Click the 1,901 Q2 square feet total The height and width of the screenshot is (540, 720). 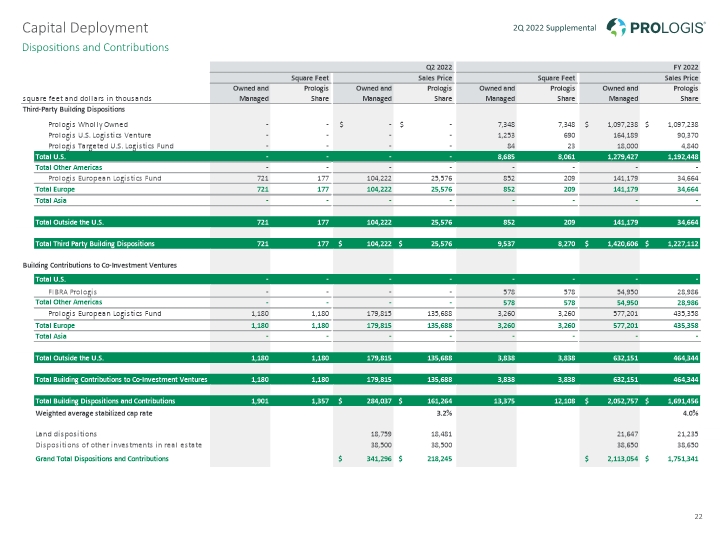tap(260, 401)
